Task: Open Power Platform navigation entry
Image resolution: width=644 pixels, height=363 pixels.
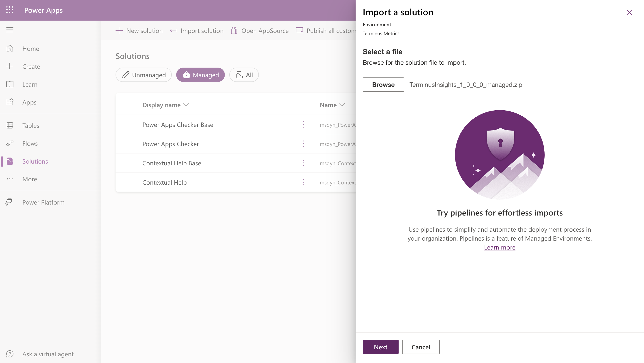Action: pyautogui.click(x=43, y=202)
